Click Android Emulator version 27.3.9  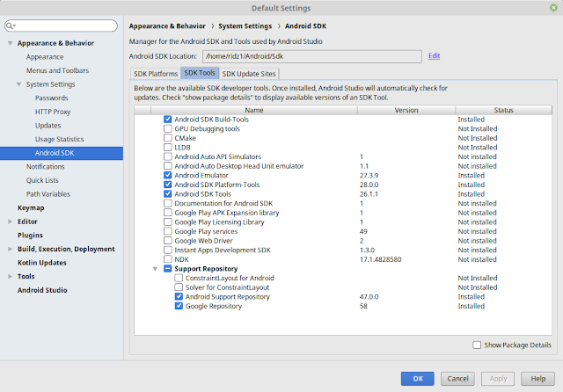pos(369,175)
